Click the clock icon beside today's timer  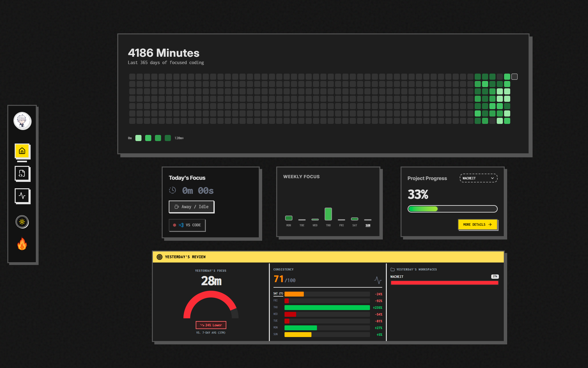[x=172, y=190]
